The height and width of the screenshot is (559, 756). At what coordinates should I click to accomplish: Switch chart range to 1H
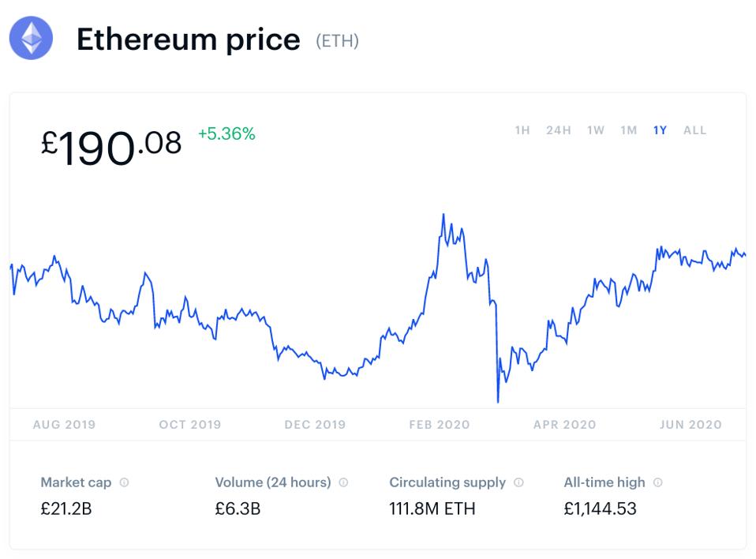522,130
